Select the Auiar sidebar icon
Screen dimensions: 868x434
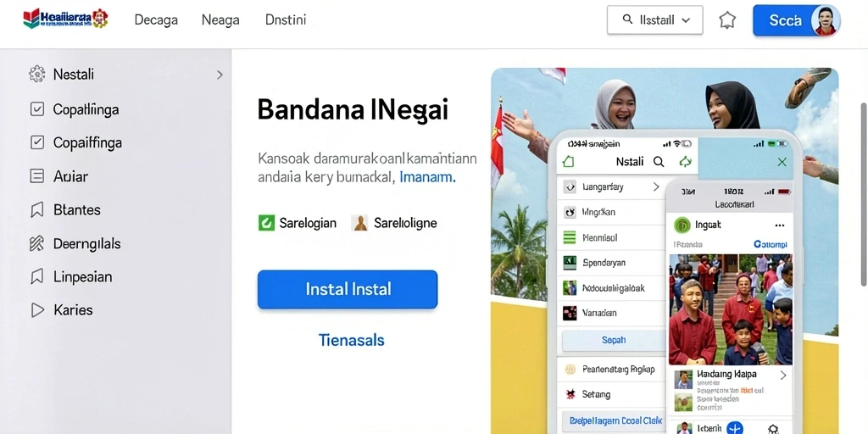[x=36, y=176]
